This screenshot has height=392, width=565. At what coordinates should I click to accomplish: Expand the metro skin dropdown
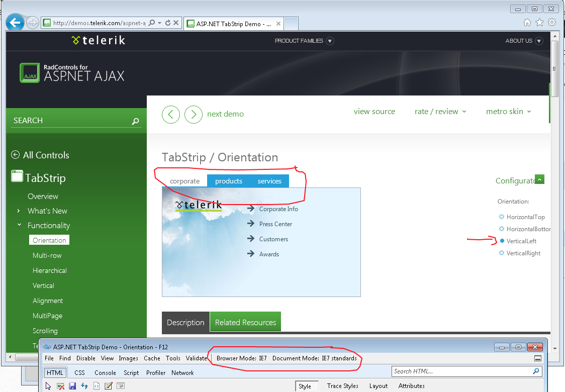508,112
